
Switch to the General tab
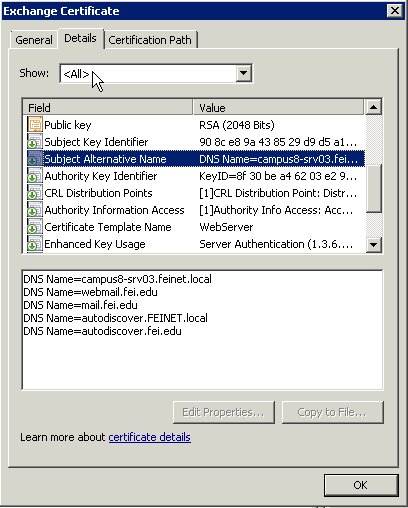pos(34,40)
